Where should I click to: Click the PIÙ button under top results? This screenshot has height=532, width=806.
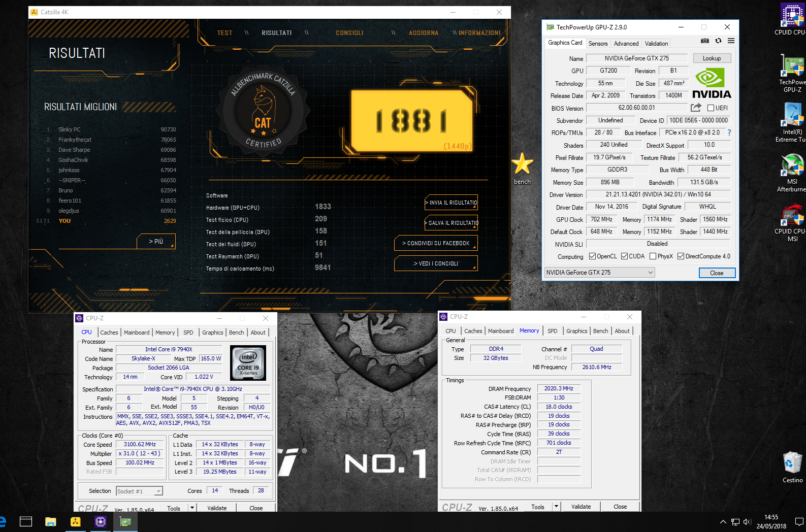point(156,241)
